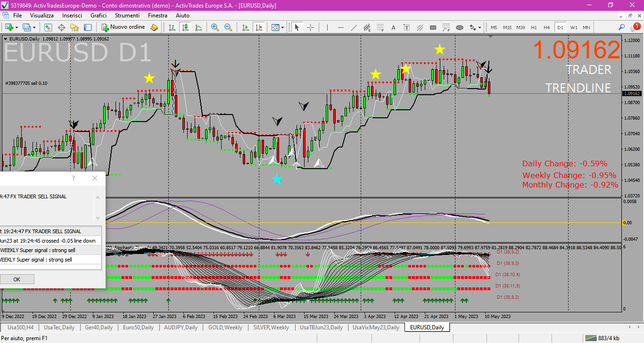Switch to M15 timeframe
This screenshot has width=644, height=343.
[x=507, y=27]
